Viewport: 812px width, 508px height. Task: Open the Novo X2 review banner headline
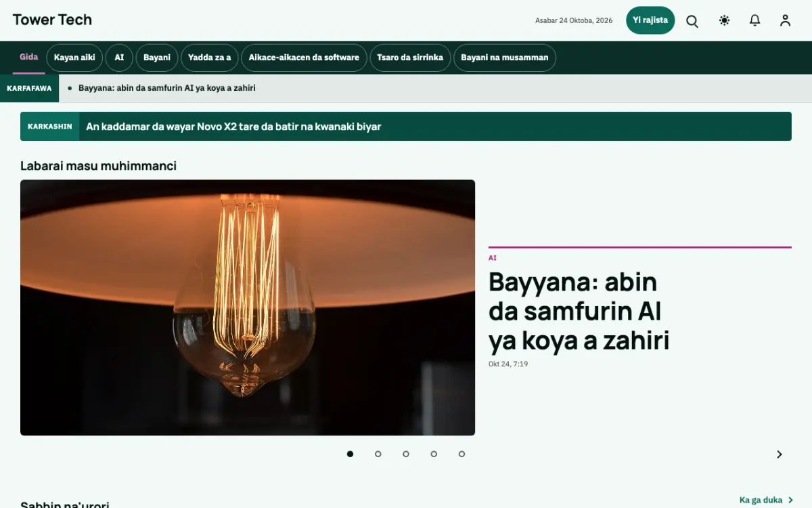[233, 127]
